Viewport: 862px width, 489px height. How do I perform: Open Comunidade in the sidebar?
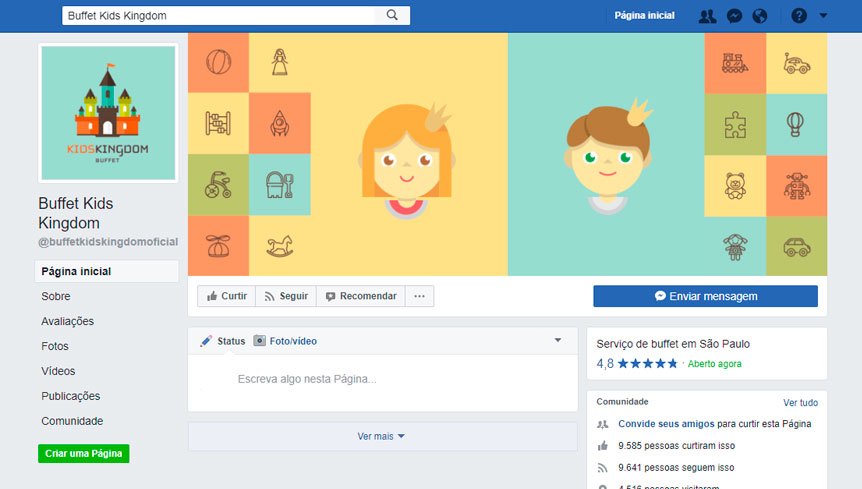[72, 421]
